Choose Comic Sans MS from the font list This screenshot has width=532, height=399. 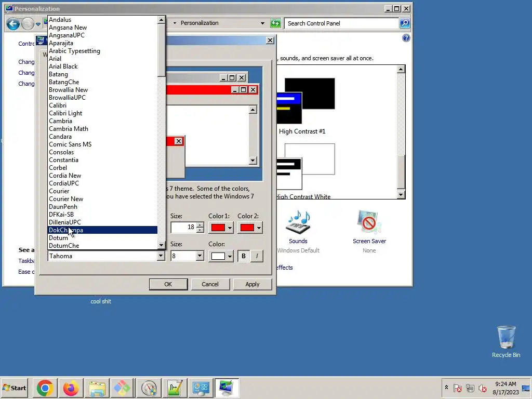pyautogui.click(x=103, y=144)
